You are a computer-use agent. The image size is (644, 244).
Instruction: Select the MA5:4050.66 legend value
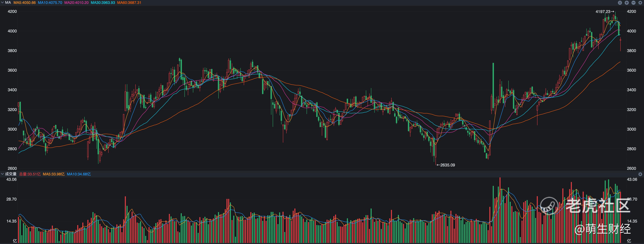pyautogui.click(x=25, y=3)
